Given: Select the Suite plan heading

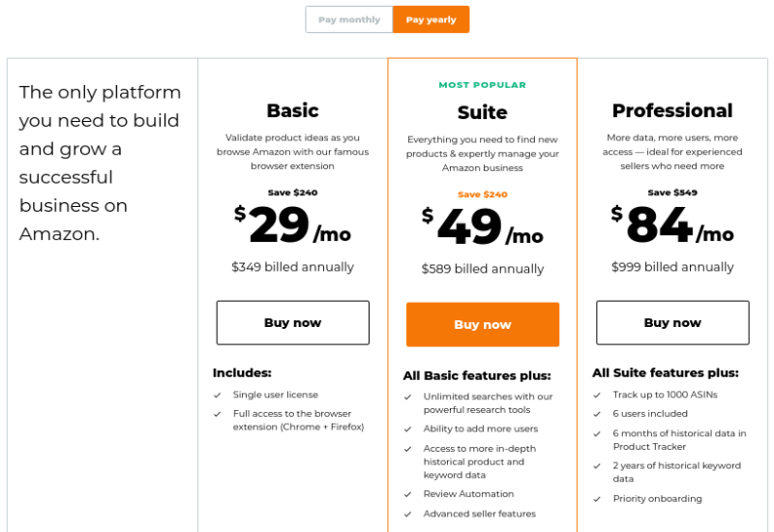Looking at the screenshot, I should 482,112.
